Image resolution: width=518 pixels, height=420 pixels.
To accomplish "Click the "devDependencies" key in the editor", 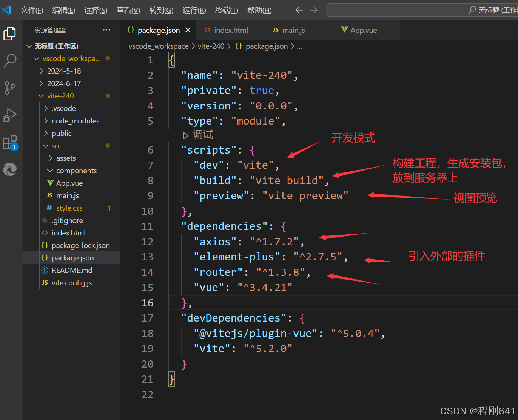I will [234, 318].
